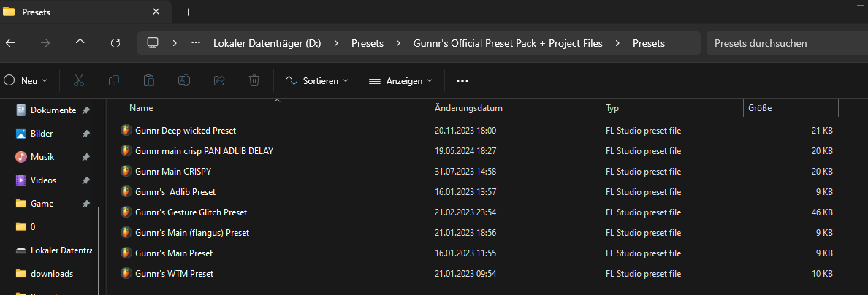Open Bilder in the sidebar
The image size is (868, 295).
pyautogui.click(x=42, y=134)
